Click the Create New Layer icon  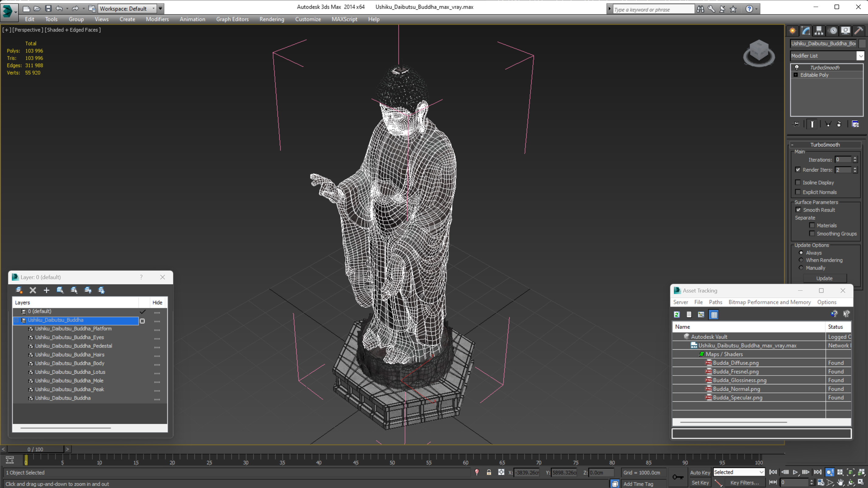click(x=19, y=290)
